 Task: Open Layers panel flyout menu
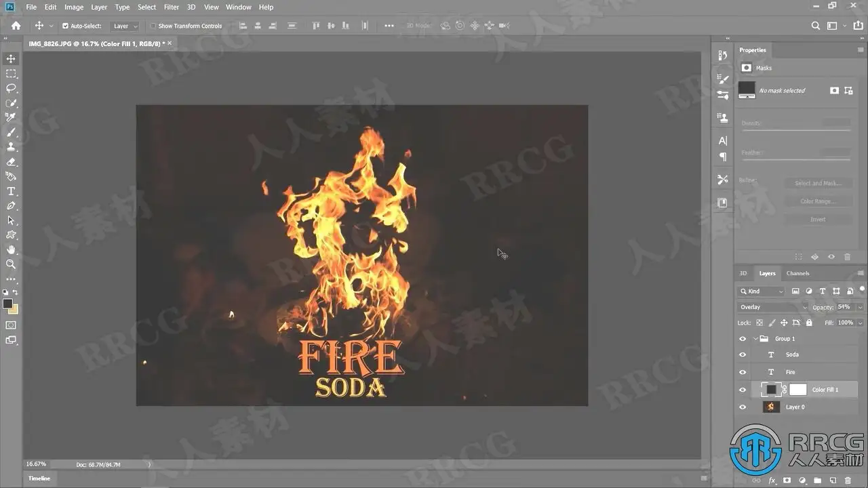point(861,273)
